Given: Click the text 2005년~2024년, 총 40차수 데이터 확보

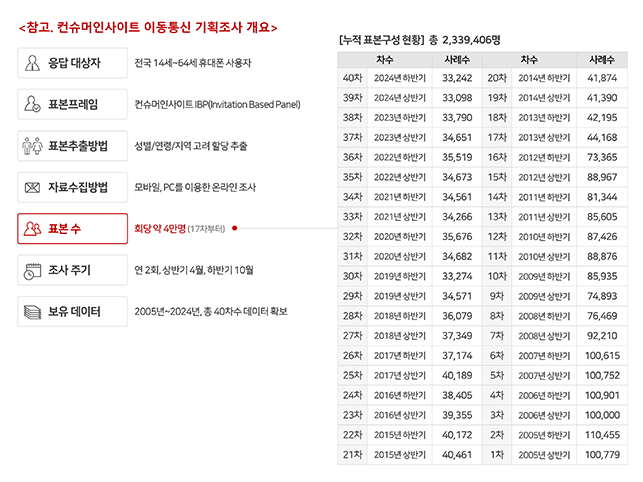Looking at the screenshot, I should coord(211,312).
